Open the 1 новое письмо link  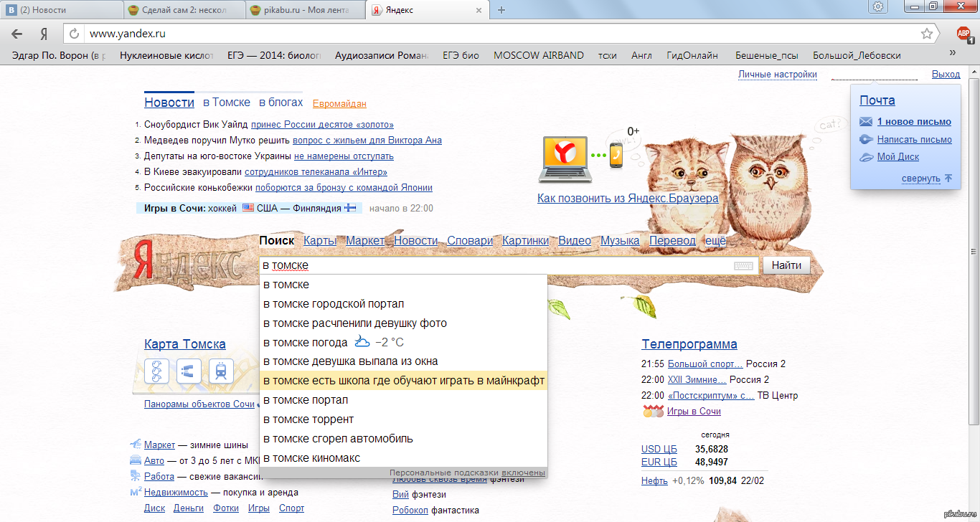click(913, 122)
